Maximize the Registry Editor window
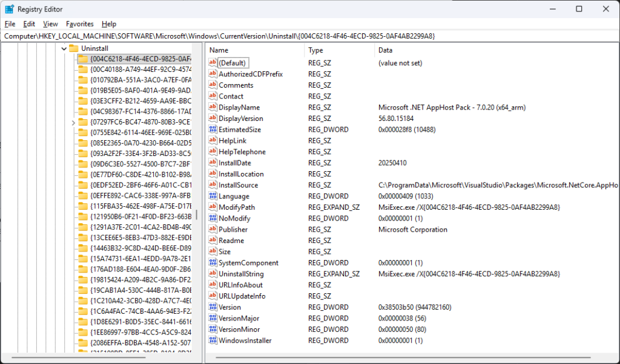This screenshot has width=620, height=364. (x=579, y=8)
